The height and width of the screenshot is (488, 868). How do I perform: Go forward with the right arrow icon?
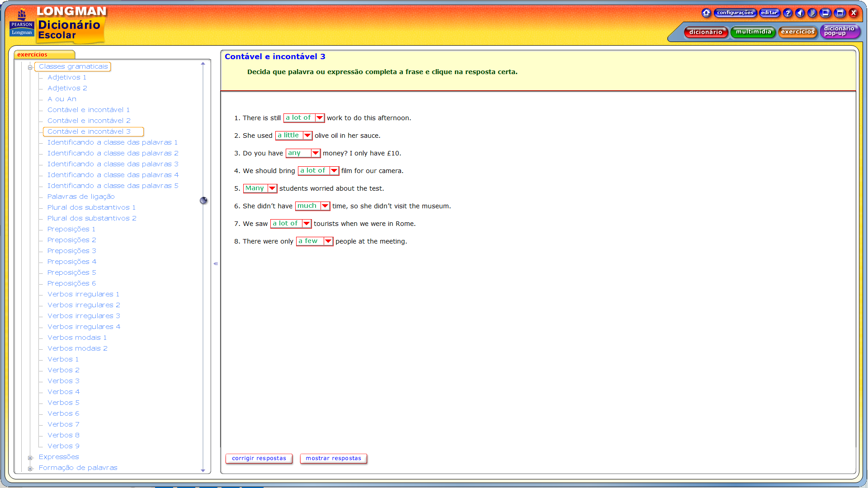[x=812, y=13]
